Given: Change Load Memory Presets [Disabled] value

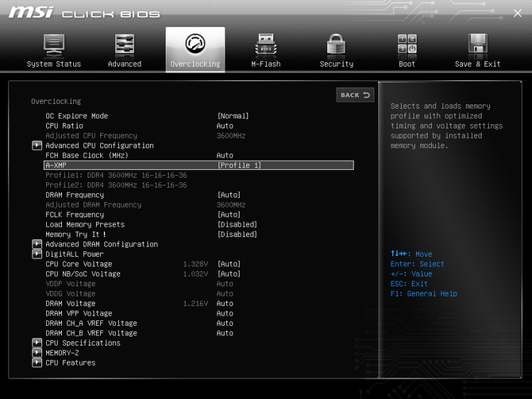Looking at the screenshot, I should 237,224.
